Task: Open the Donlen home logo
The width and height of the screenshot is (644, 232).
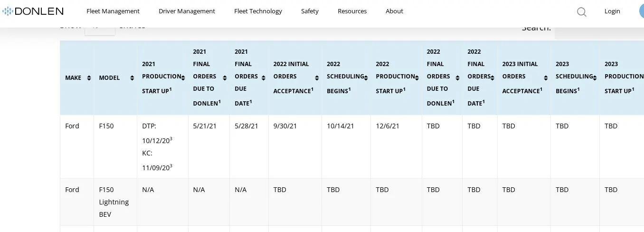Action: pyautogui.click(x=33, y=11)
